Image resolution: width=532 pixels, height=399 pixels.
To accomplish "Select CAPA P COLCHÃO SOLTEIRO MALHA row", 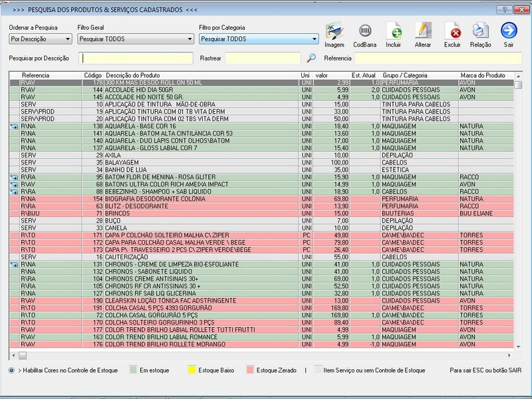I will [x=261, y=235].
